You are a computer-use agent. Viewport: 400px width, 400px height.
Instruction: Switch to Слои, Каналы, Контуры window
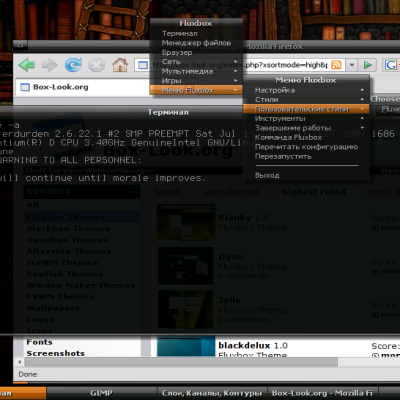[212, 393]
